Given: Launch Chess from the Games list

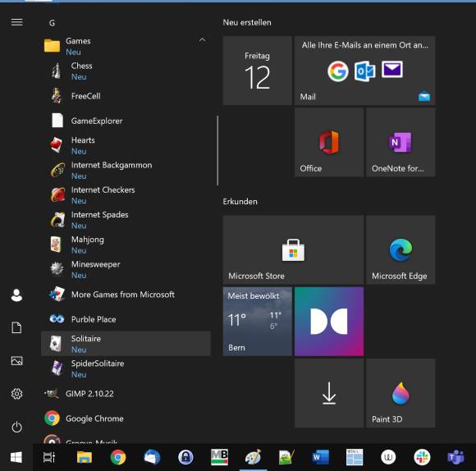Looking at the screenshot, I should pyautogui.click(x=126, y=71).
